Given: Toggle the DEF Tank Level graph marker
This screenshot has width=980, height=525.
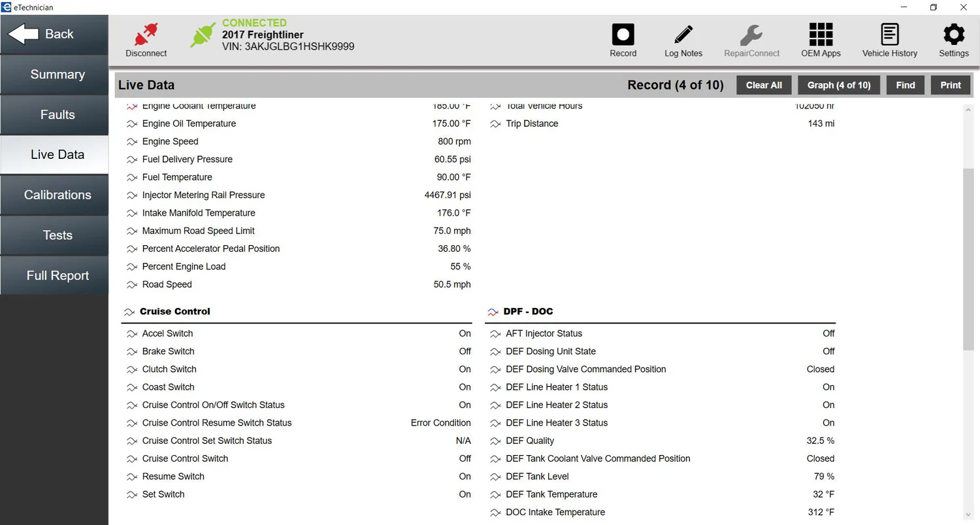Looking at the screenshot, I should coord(495,477).
